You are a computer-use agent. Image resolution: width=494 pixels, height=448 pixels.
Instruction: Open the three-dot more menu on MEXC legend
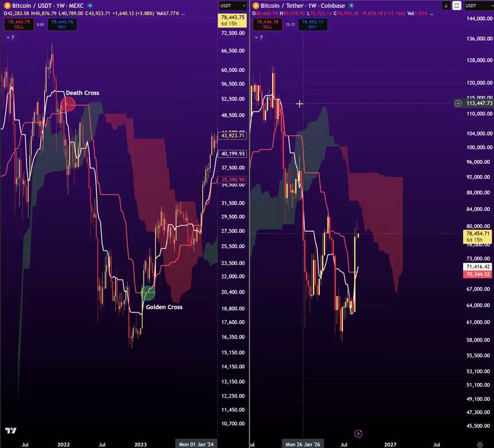(183, 13)
